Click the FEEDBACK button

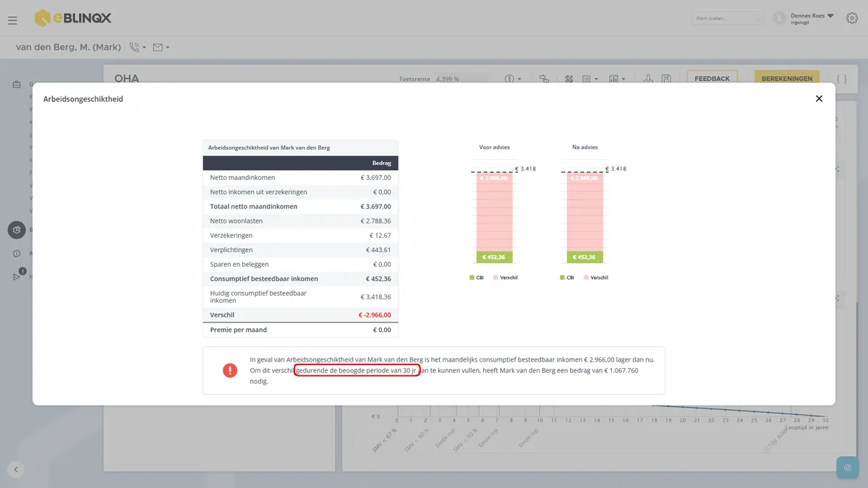712,78
